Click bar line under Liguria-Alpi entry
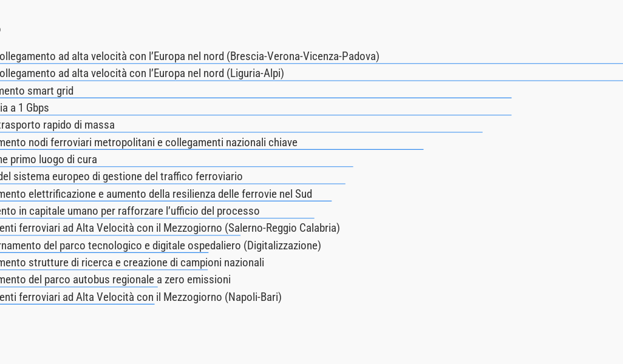 (x=311, y=81)
